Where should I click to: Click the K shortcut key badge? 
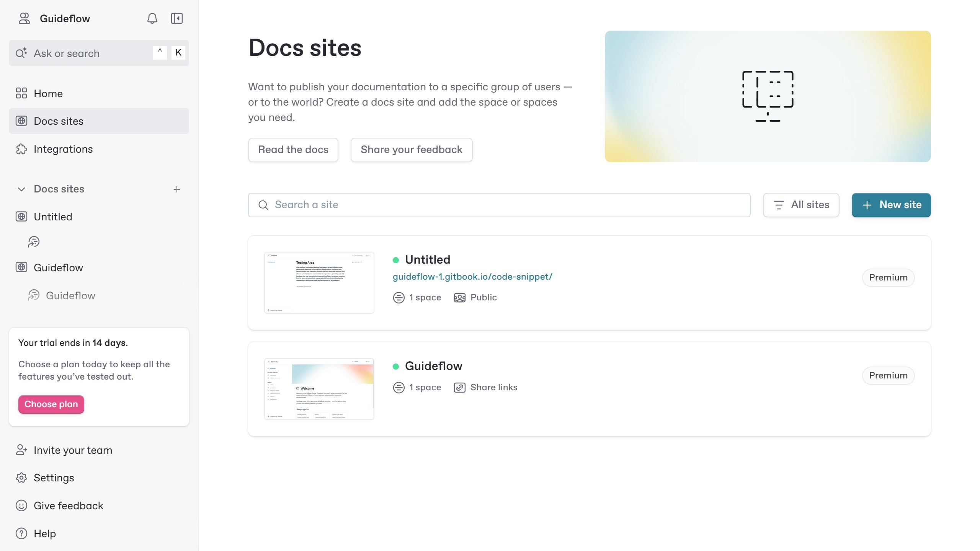[x=178, y=53]
